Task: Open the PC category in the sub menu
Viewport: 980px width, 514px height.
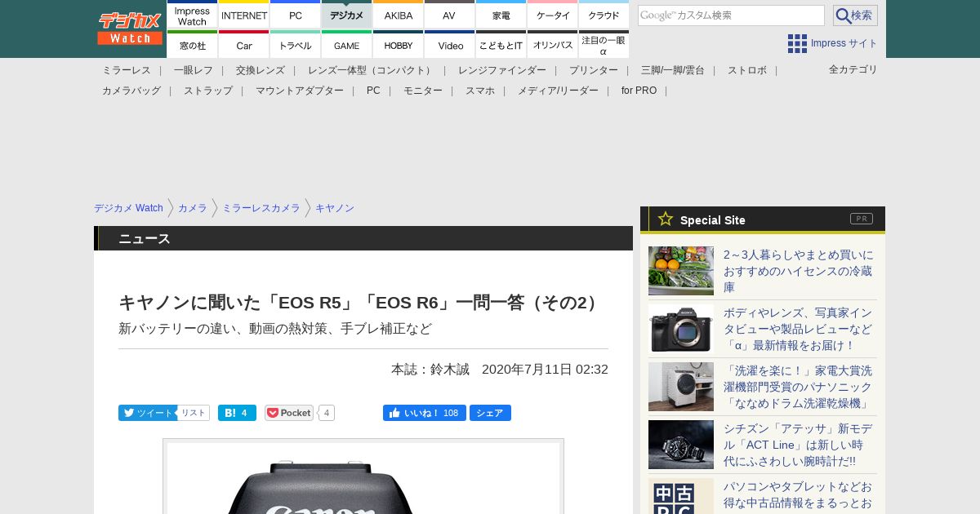Action: (373, 91)
